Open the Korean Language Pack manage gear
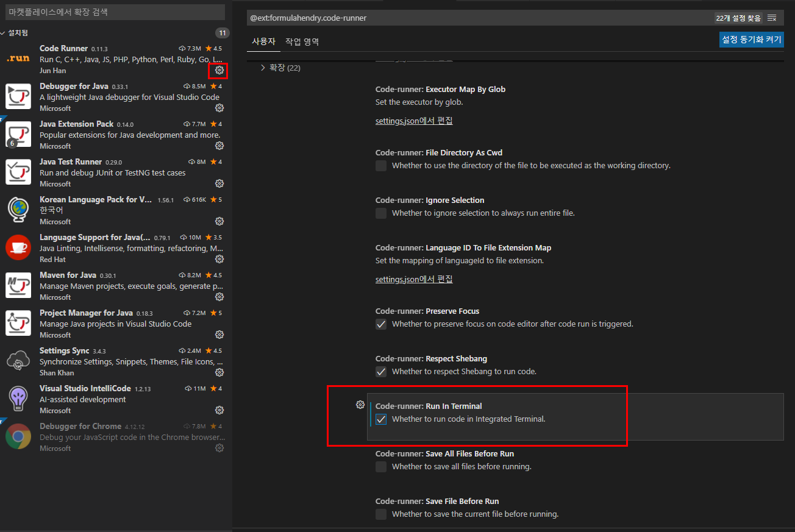The height and width of the screenshot is (532, 795). click(219, 221)
